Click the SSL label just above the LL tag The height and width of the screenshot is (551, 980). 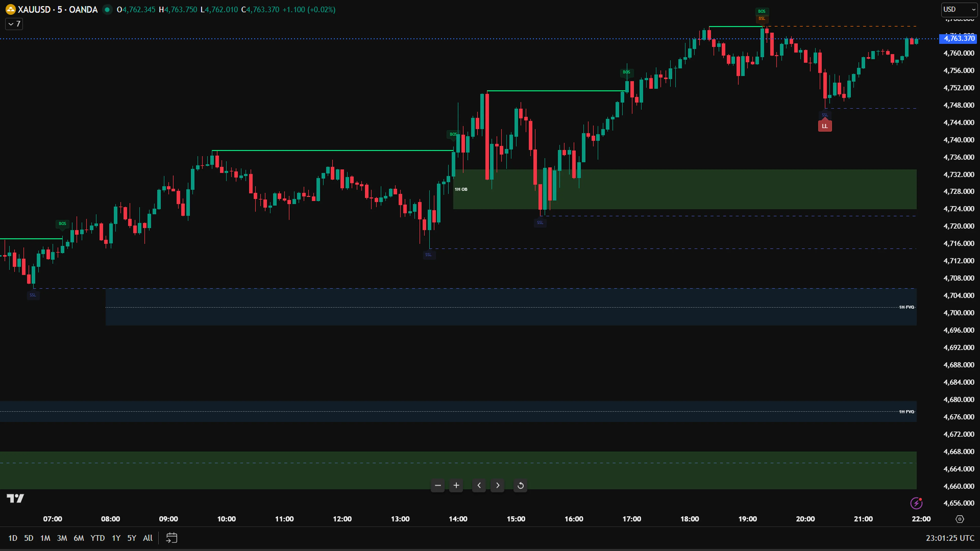[825, 115]
